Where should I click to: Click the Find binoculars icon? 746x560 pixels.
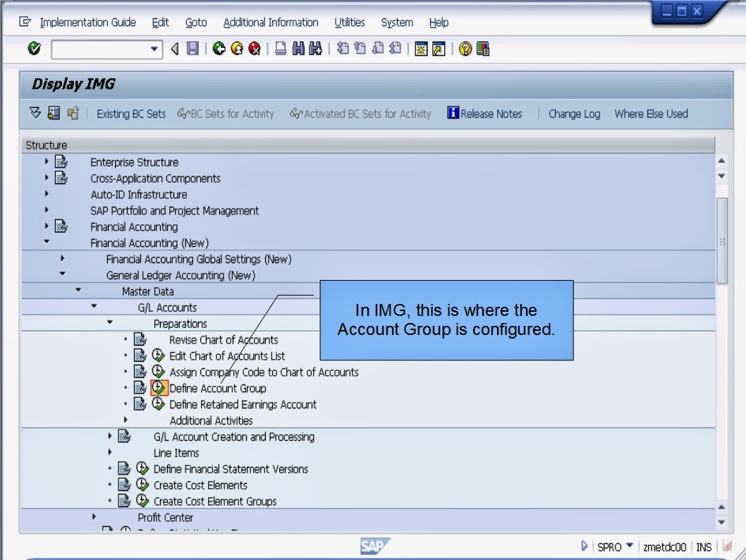pos(298,48)
